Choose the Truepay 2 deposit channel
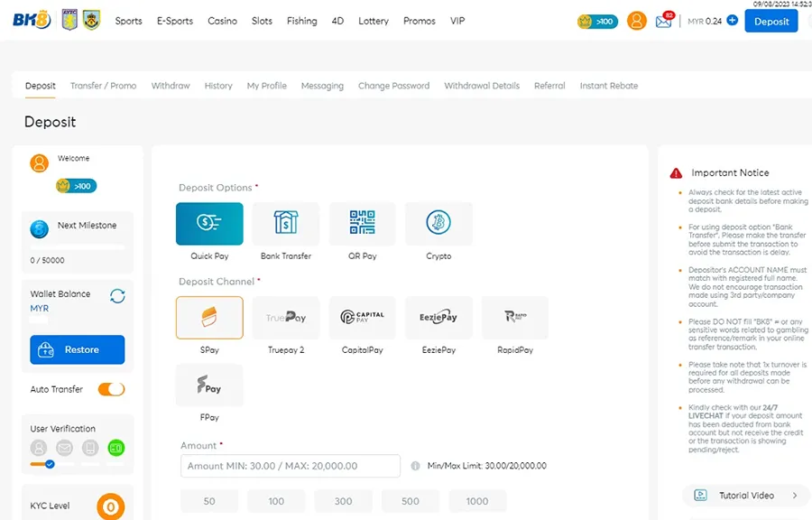 click(x=286, y=318)
